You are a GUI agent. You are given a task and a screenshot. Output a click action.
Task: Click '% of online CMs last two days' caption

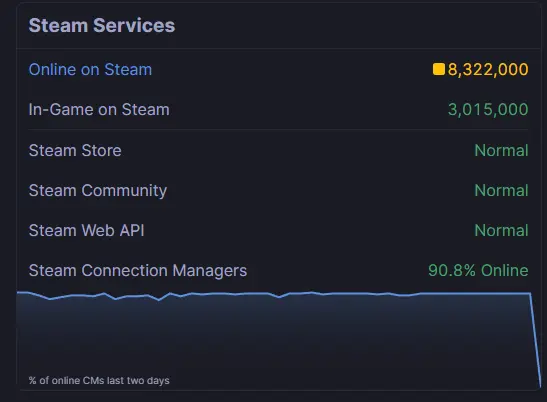coord(99,380)
